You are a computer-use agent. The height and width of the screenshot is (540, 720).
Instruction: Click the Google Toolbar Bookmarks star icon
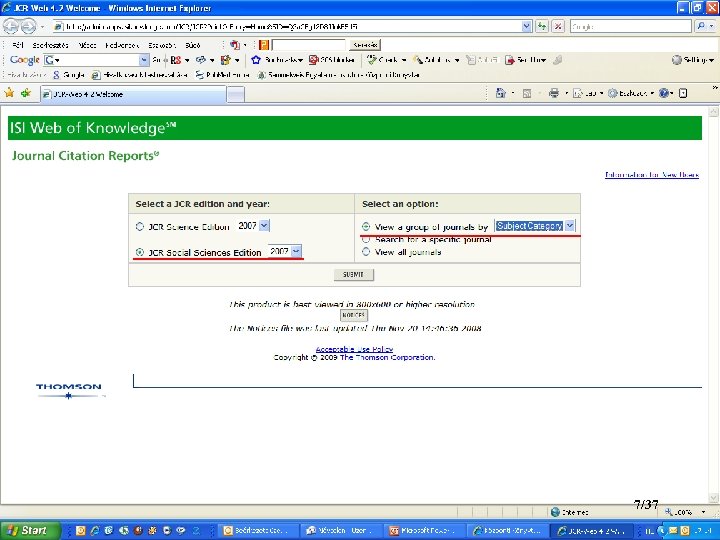click(256, 60)
